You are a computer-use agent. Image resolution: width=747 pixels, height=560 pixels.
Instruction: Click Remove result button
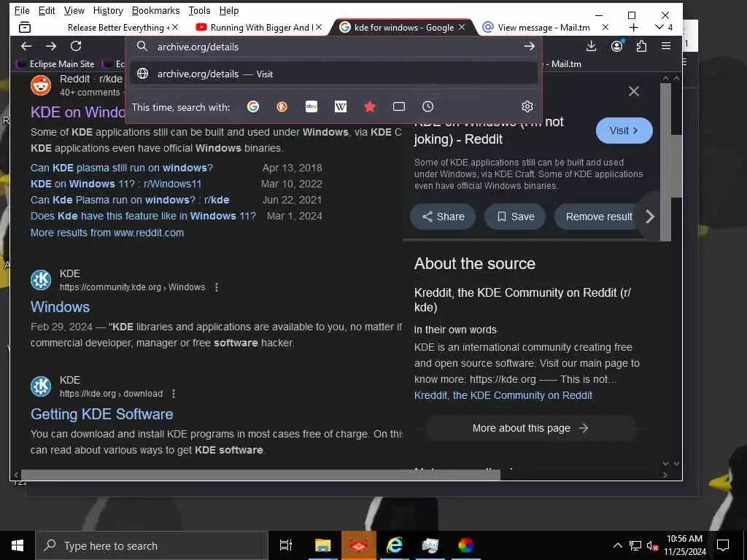pyautogui.click(x=599, y=217)
